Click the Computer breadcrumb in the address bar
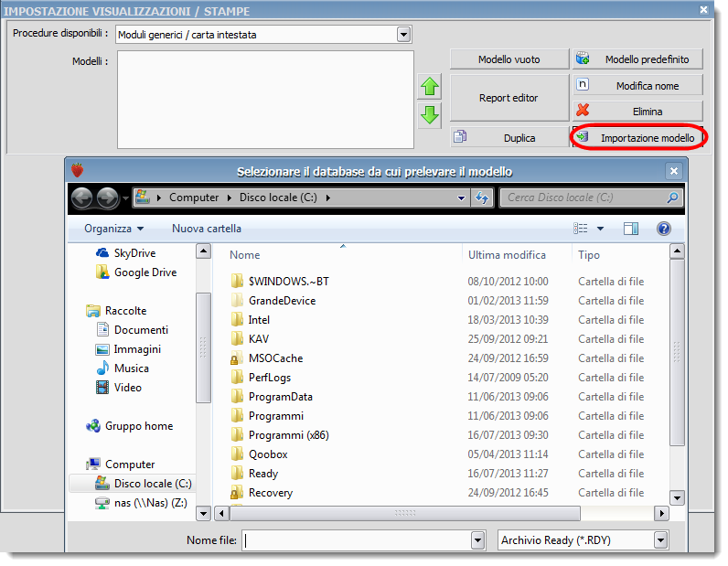 194,198
